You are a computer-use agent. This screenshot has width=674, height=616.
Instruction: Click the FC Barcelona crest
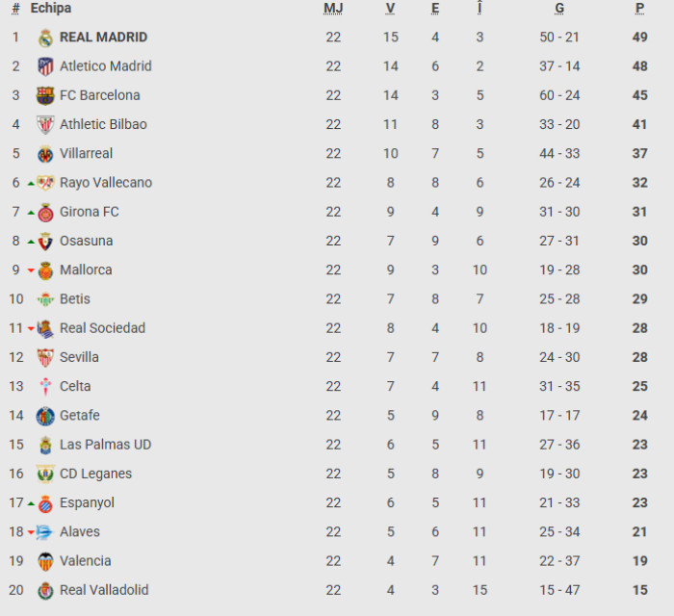[x=45, y=96]
